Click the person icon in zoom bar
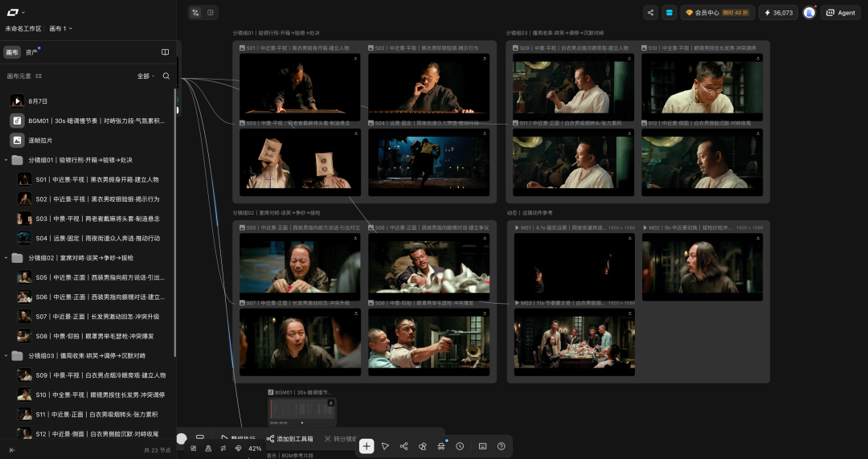The width and height of the screenshot is (868, 459). (208, 449)
